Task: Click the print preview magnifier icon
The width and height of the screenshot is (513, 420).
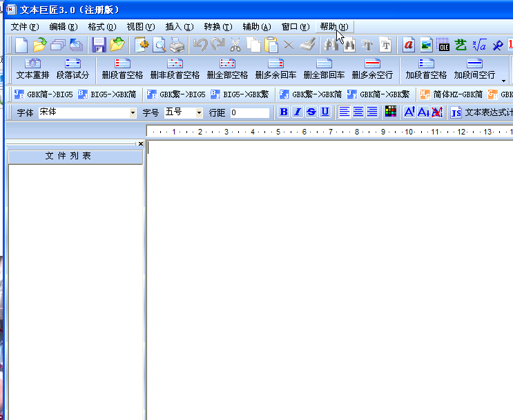Action: pyautogui.click(x=159, y=45)
